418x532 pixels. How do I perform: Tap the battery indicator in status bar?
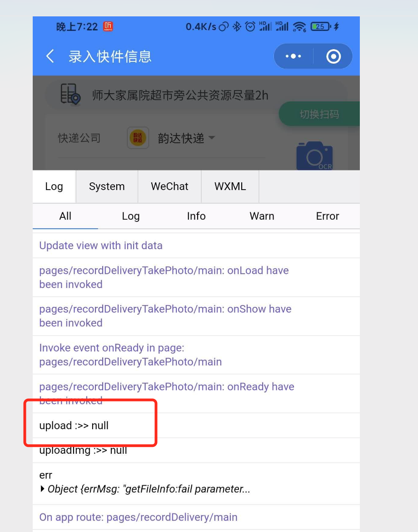[320, 26]
